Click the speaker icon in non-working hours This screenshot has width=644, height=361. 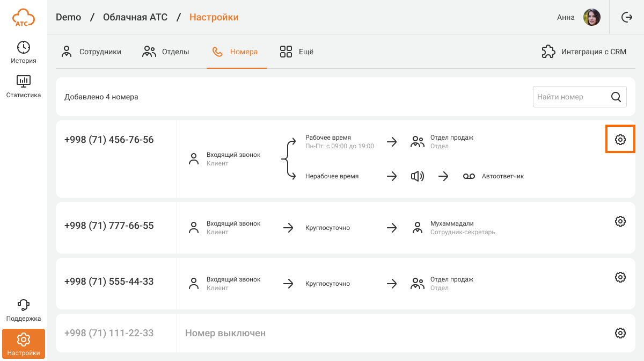click(418, 176)
